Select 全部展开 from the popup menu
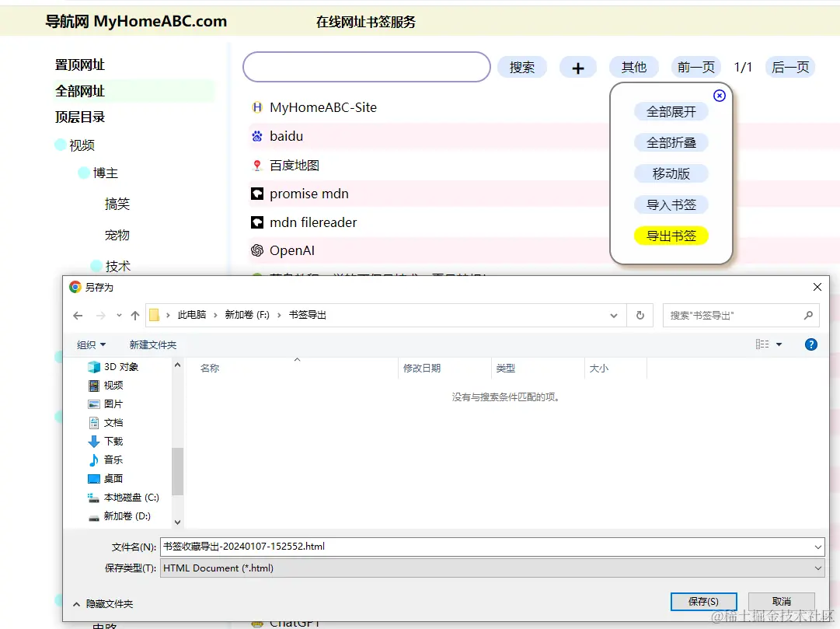The height and width of the screenshot is (629, 840). click(x=671, y=111)
